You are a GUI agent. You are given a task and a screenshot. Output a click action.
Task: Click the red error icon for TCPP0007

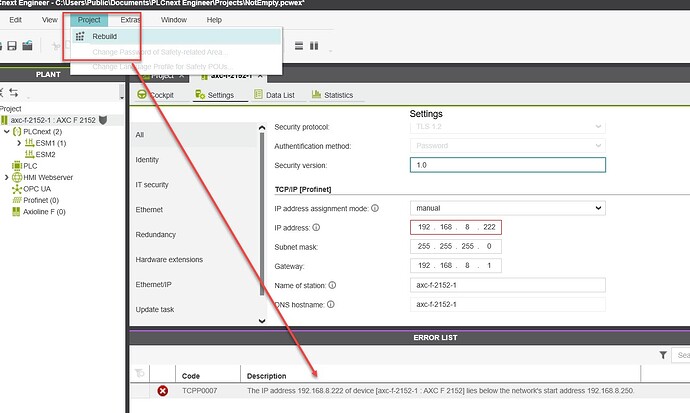(162, 391)
